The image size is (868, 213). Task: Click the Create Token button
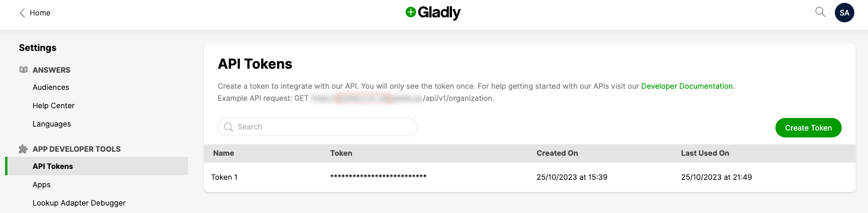(x=808, y=128)
